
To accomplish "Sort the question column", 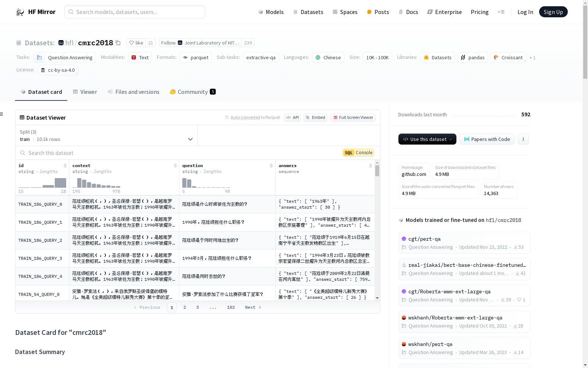I will point(271,166).
